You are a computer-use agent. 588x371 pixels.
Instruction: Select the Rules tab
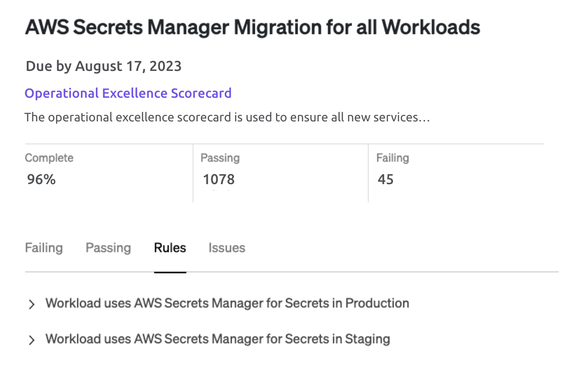click(x=170, y=248)
